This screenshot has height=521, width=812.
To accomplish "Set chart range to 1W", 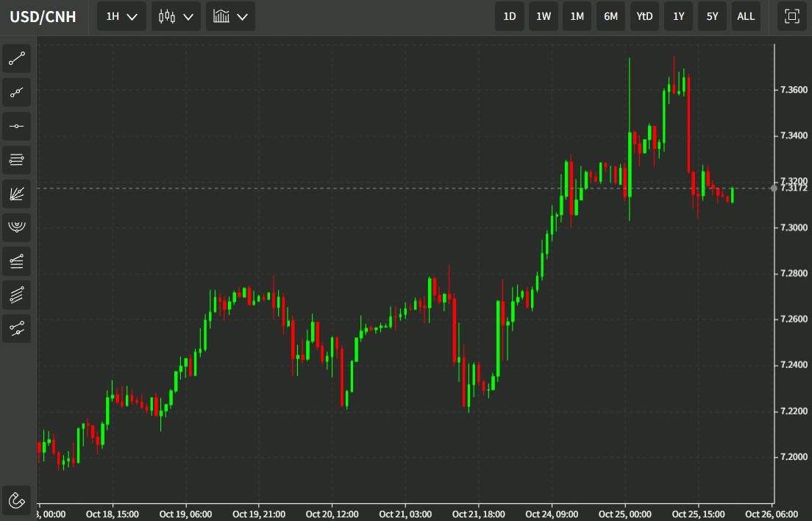I will pyautogui.click(x=544, y=17).
